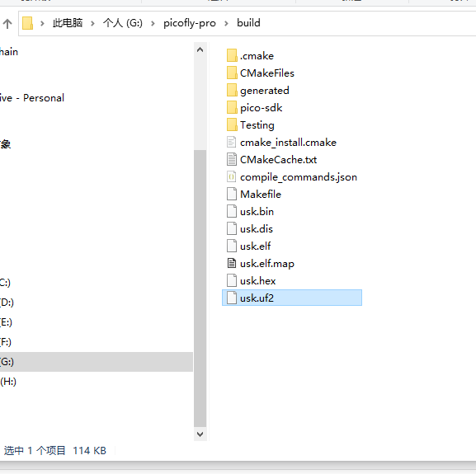Click the address bar folder icon
The image size is (476, 474).
click(x=27, y=23)
